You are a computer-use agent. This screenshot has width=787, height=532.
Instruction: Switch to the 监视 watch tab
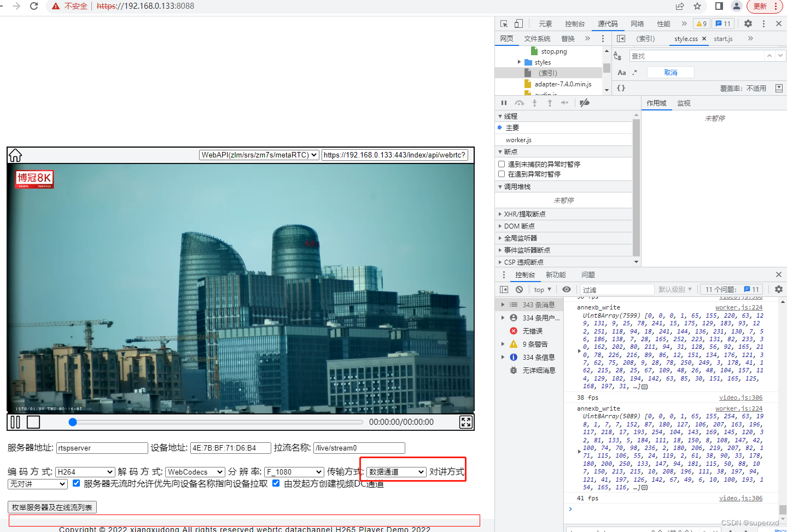point(684,103)
